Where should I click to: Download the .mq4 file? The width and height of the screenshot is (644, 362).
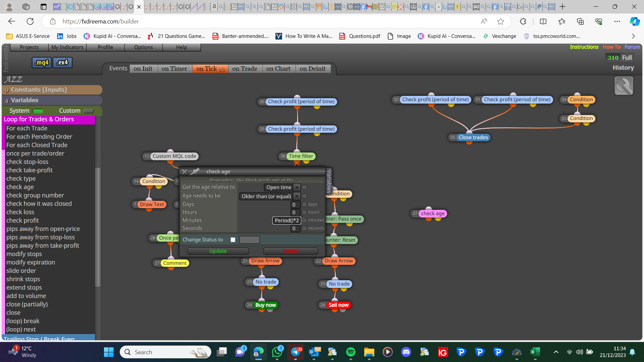click(42, 62)
